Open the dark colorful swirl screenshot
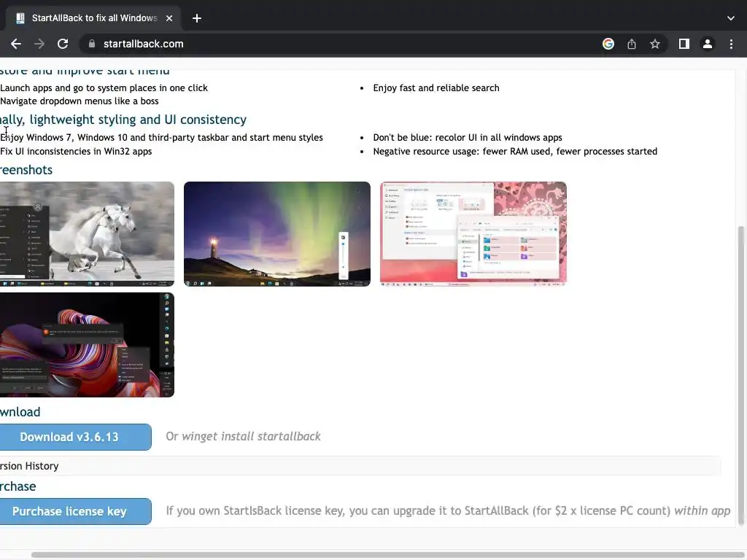The height and width of the screenshot is (560, 747). (87, 345)
